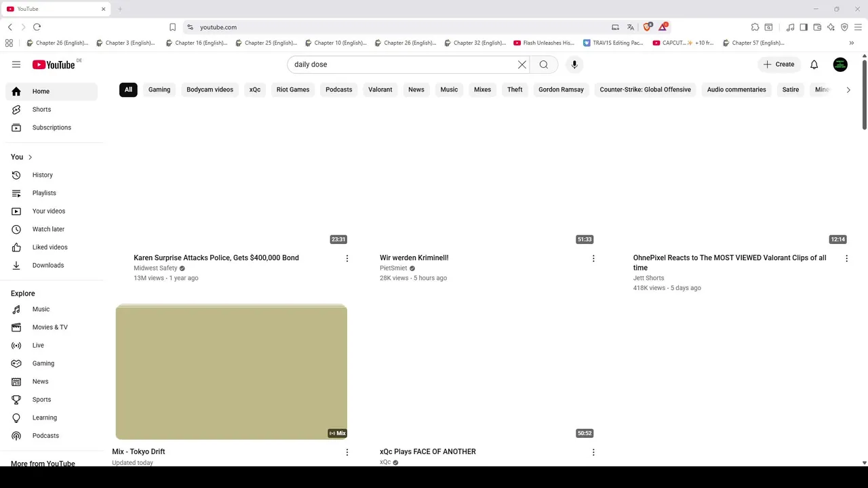Open the account avatar menu

[840, 64]
